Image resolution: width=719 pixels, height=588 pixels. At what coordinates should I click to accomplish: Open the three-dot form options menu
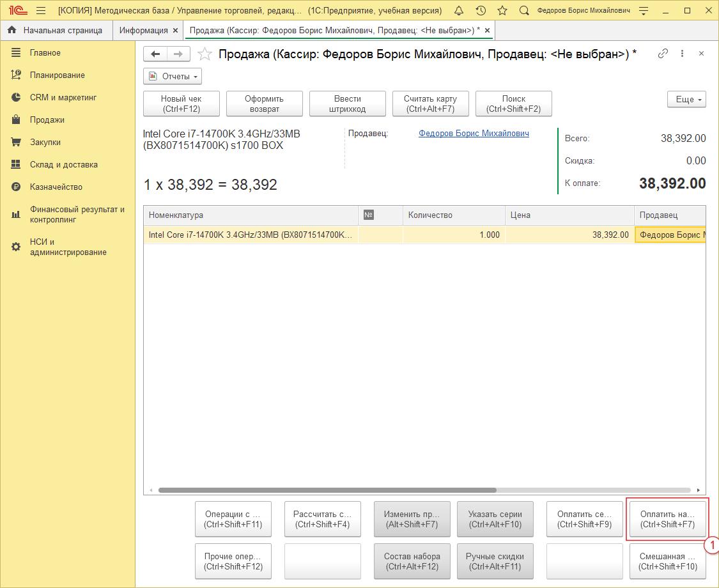tap(682, 54)
